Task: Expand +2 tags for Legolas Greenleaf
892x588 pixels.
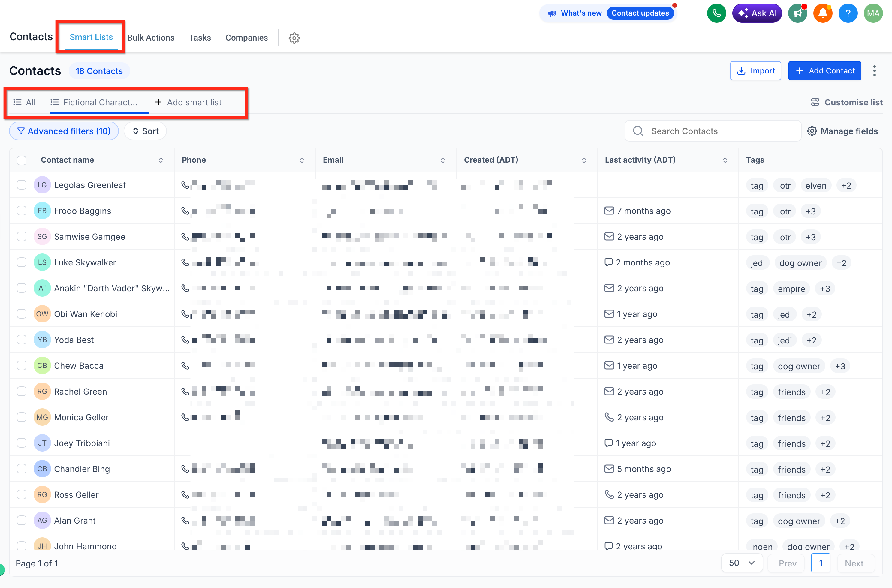Action: pyautogui.click(x=846, y=186)
